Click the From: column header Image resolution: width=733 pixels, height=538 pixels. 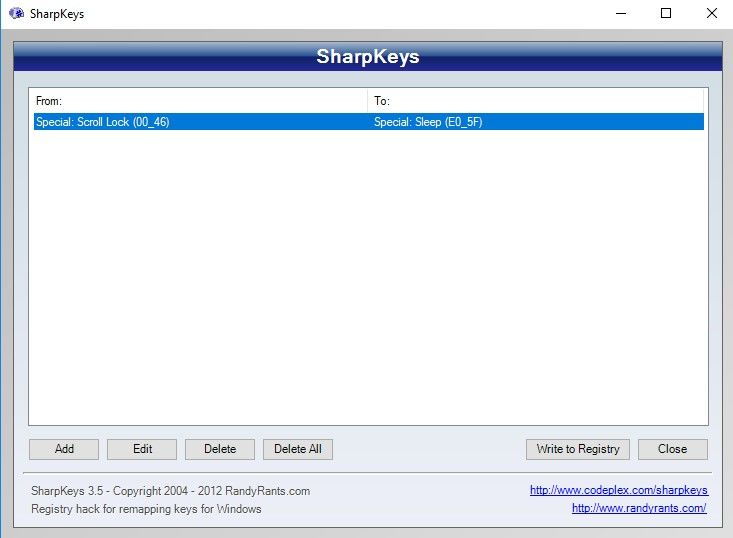[201, 101]
